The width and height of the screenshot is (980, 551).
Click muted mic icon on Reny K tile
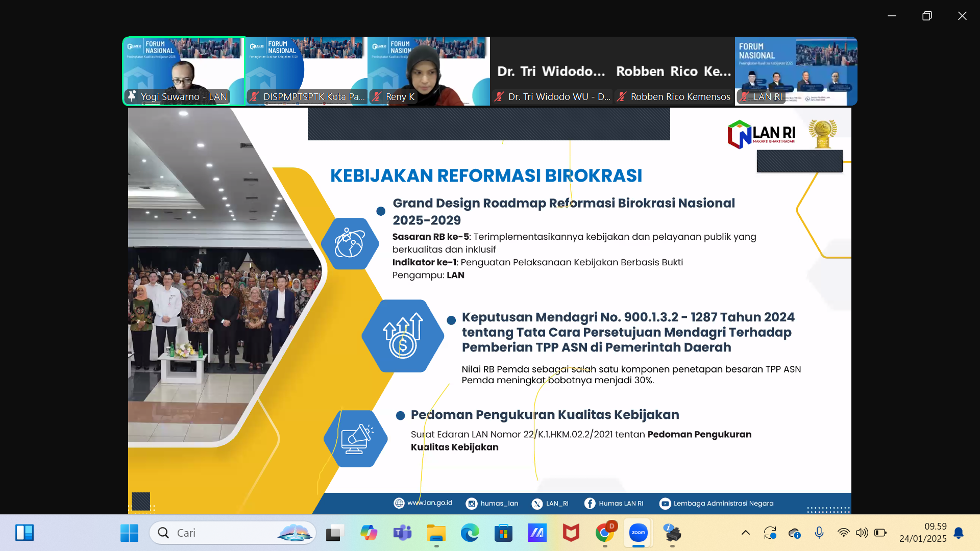coord(377,96)
